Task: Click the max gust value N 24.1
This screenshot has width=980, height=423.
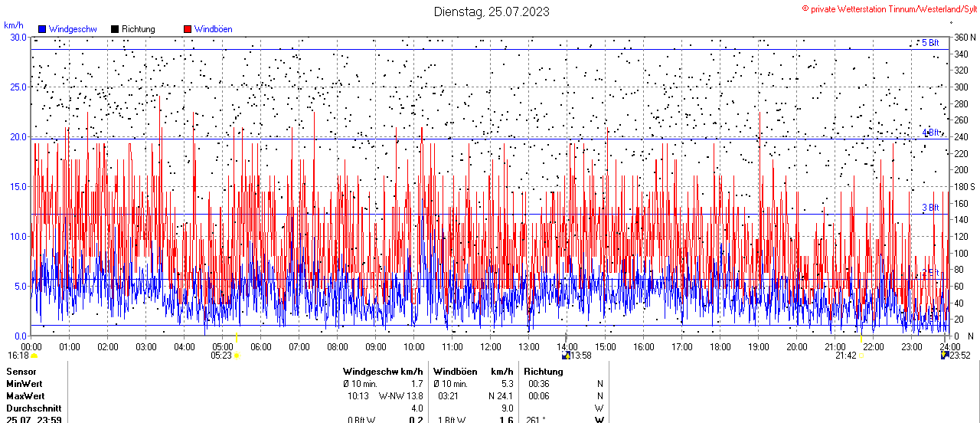Action: (501, 395)
